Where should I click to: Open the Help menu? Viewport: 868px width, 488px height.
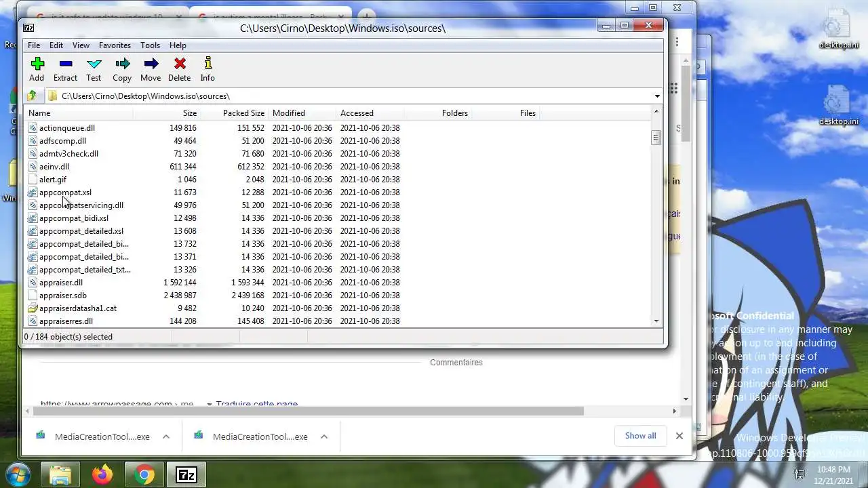tap(178, 45)
